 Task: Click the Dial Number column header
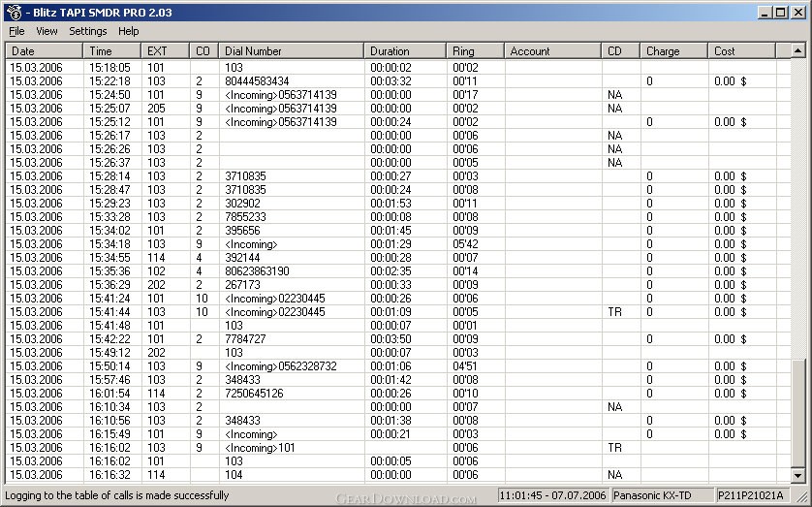(x=292, y=51)
